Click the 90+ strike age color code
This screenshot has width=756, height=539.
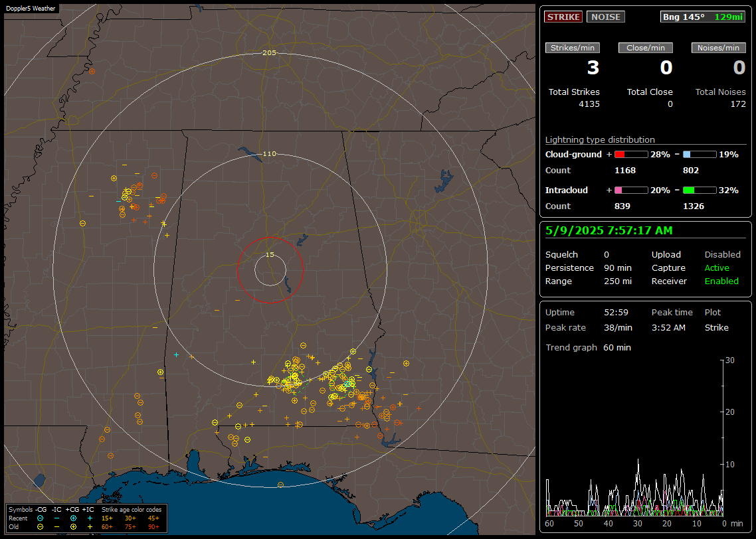[153, 527]
